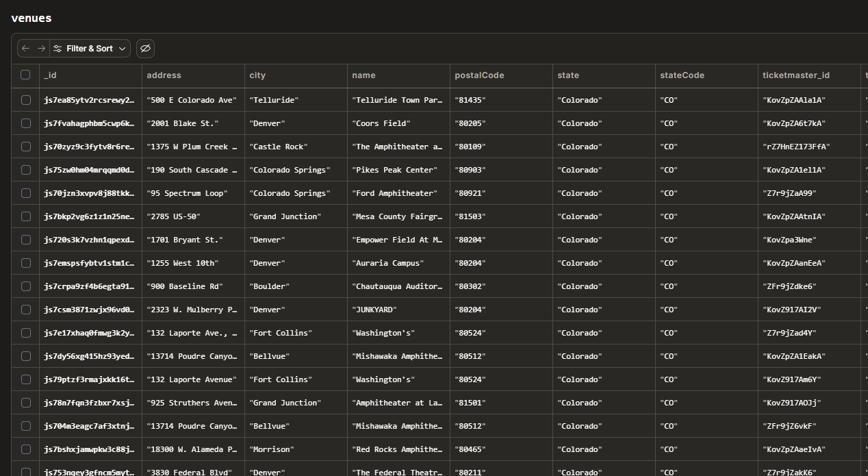The image size is (868, 476).
Task: Select the "KovZpa3Wne" ticketmaster id cell
Action: [x=809, y=240]
